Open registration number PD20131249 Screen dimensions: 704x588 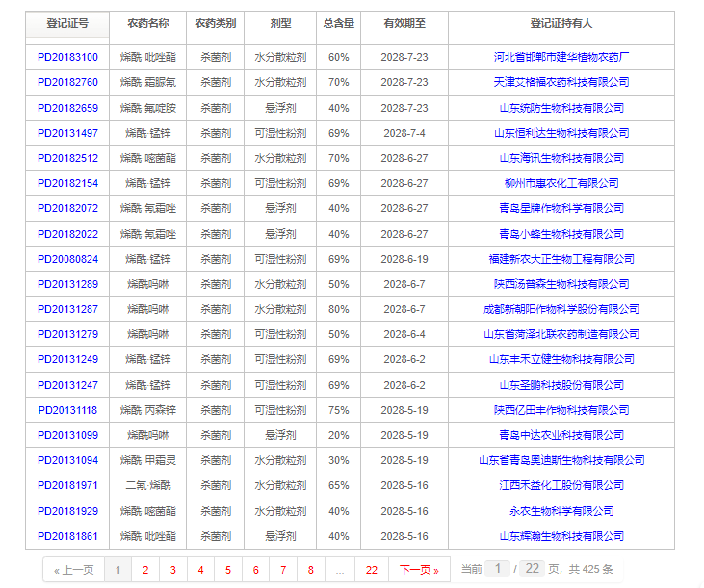click(67, 360)
